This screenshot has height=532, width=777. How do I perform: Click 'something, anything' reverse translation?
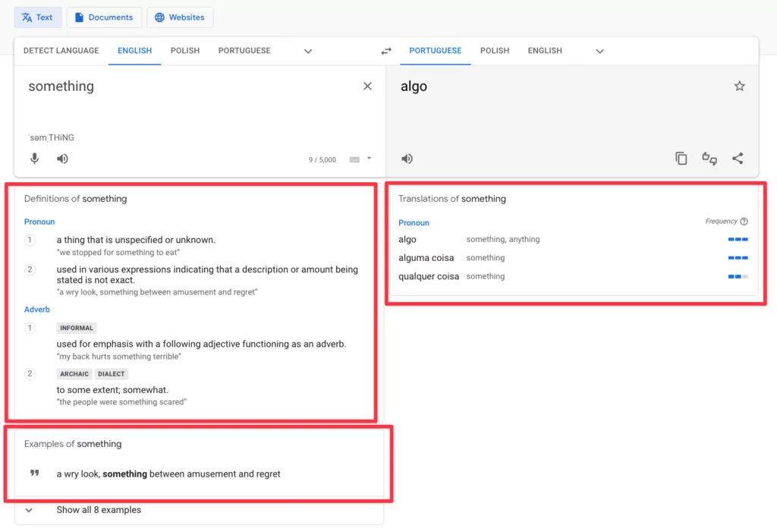[x=502, y=240]
